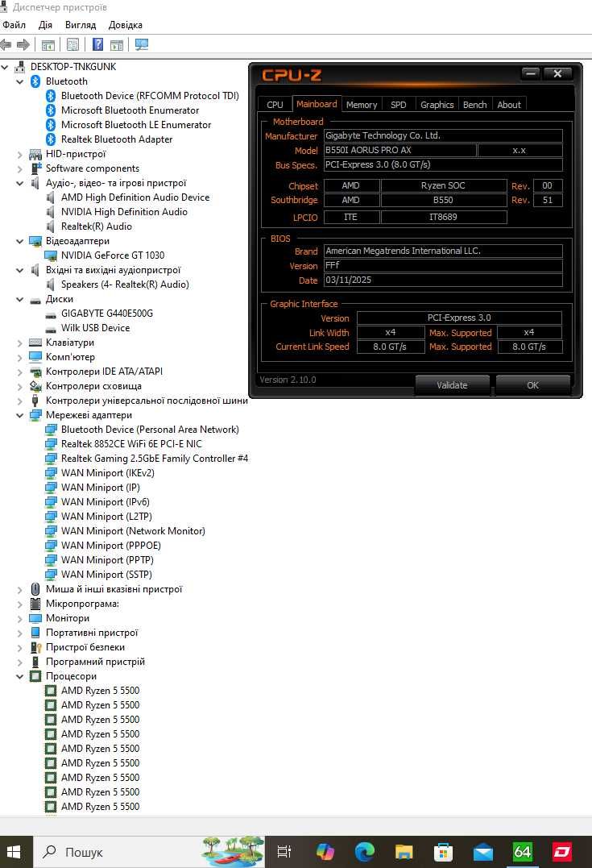Select Speakers (4- Realtek(R) Audio) entry
The image size is (592, 868).
[x=125, y=284]
